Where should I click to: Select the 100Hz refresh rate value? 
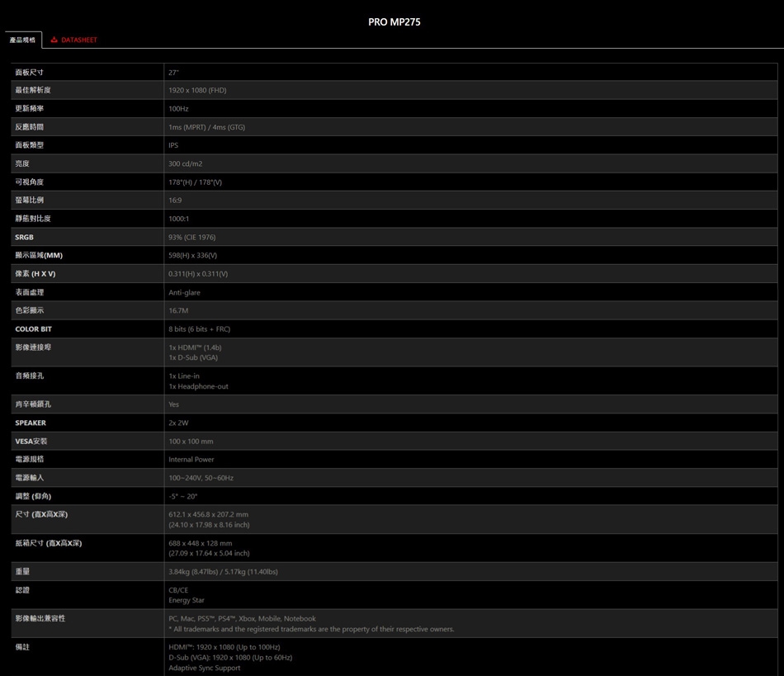coord(178,109)
